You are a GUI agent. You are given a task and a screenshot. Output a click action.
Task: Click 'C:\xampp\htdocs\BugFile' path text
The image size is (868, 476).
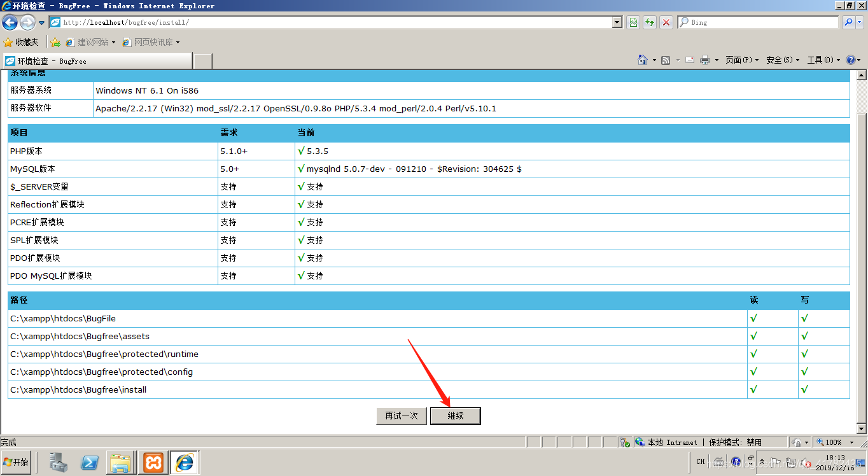click(x=63, y=318)
